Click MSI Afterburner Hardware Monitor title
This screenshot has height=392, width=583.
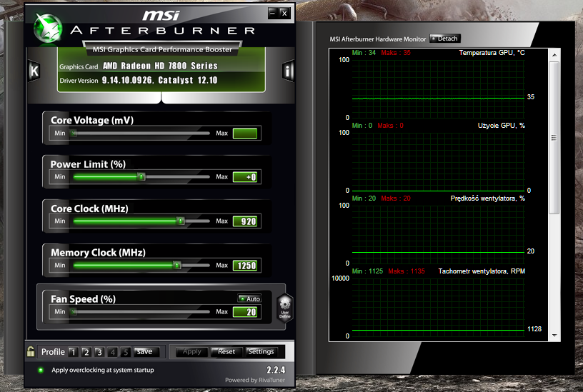click(x=378, y=39)
